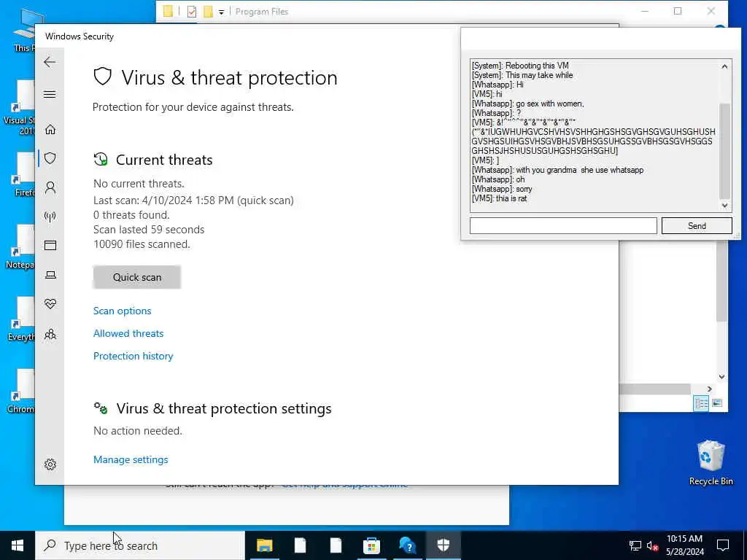Open Allowed threats link
The width and height of the screenshot is (747, 560).
pyautogui.click(x=128, y=333)
